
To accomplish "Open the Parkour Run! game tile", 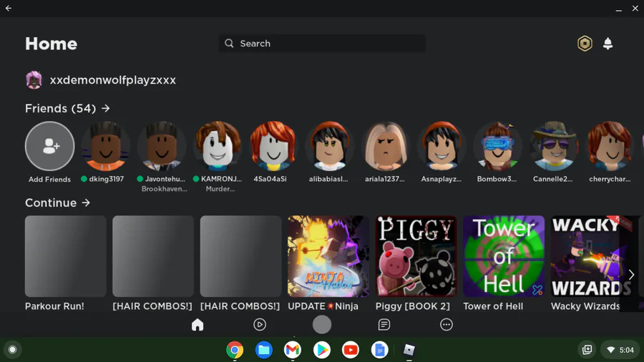I will (x=66, y=256).
